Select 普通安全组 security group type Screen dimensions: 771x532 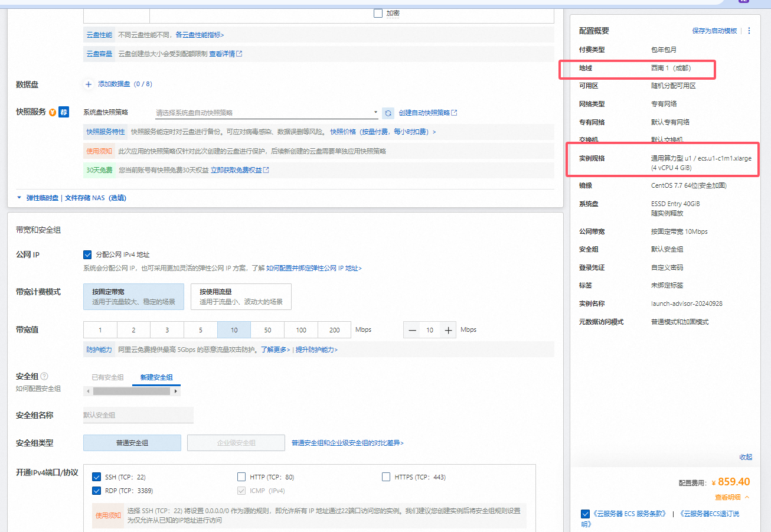pos(132,443)
